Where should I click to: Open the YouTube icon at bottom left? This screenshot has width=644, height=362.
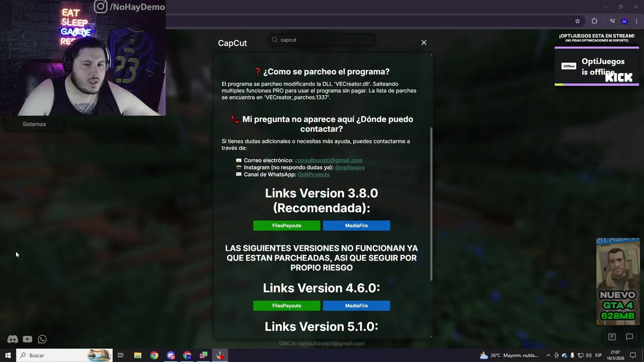pyautogui.click(x=27, y=339)
